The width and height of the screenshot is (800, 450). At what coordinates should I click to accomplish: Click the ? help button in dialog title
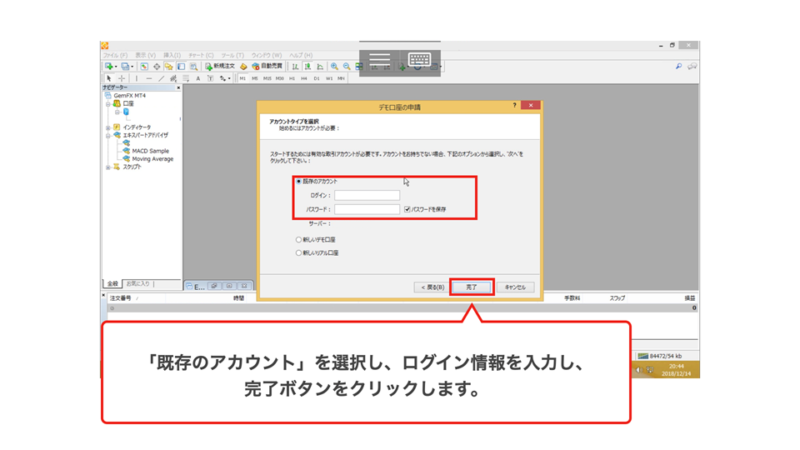point(514,105)
